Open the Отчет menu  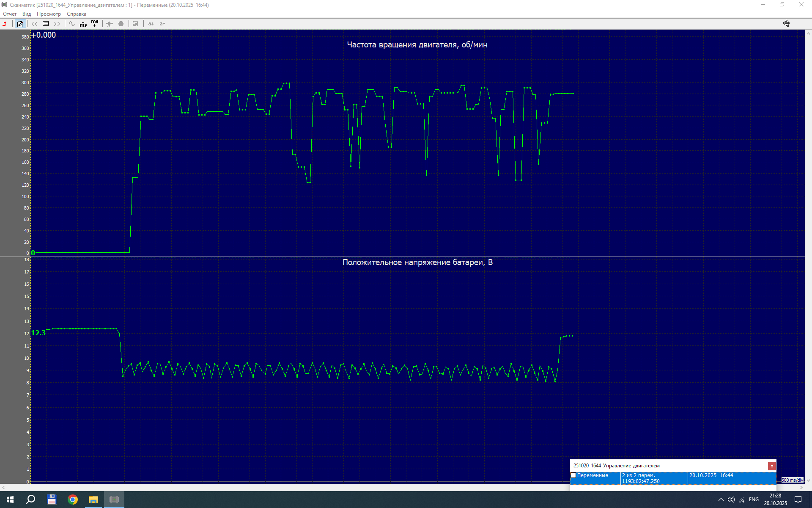pos(10,14)
